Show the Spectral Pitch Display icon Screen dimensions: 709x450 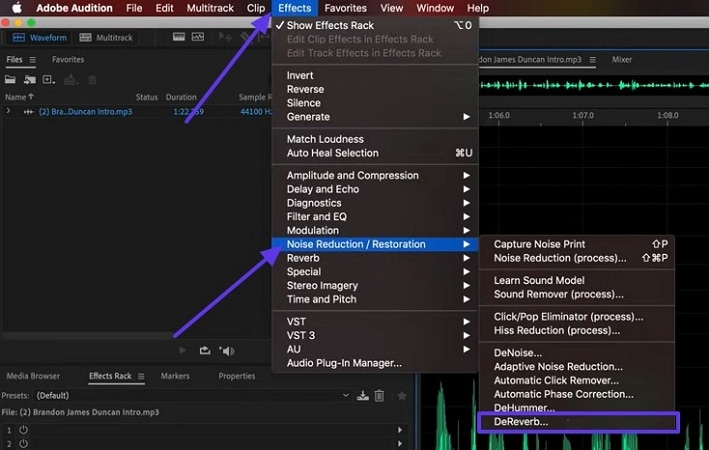(198, 37)
